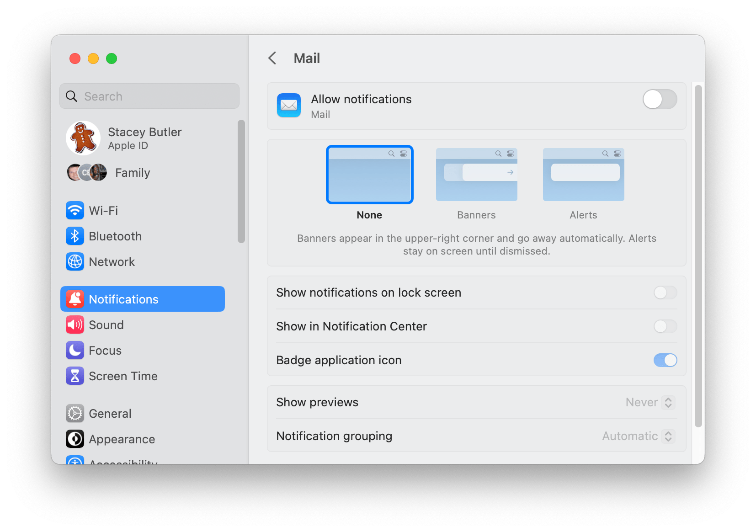Viewport: 756px width, 532px height.
Task: Toggle Show in Notification Center switch
Action: click(665, 326)
